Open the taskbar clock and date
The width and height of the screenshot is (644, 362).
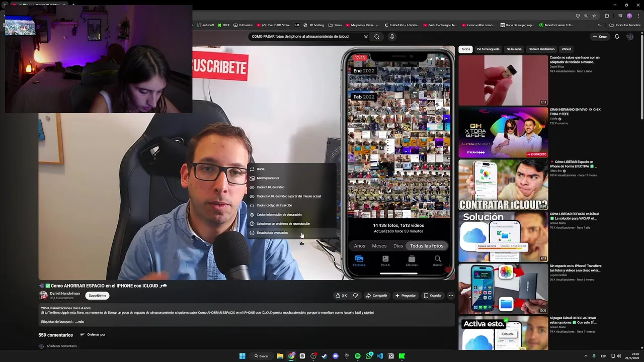point(632,356)
